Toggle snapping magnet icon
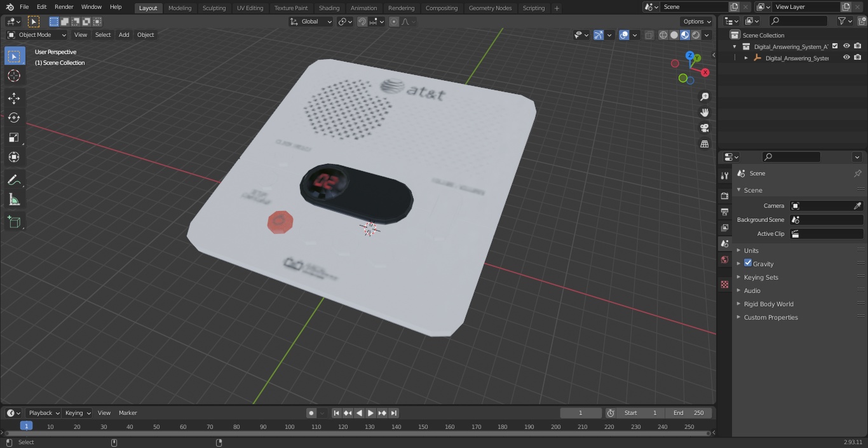The image size is (868, 448). point(362,22)
